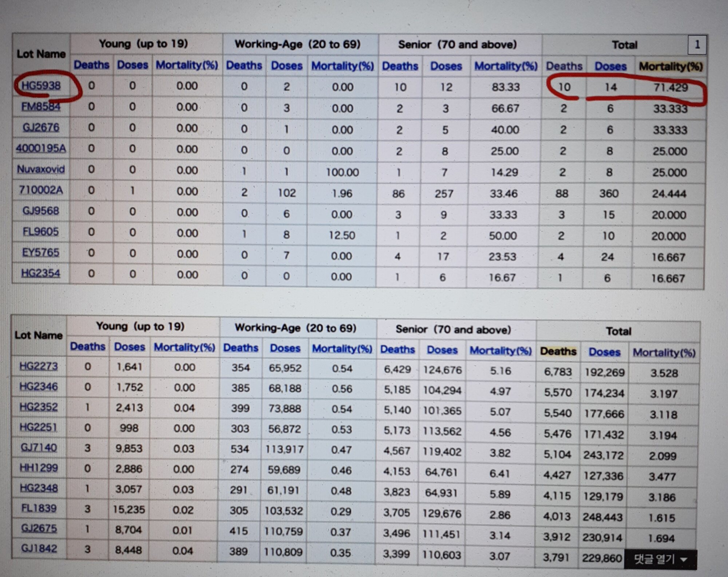This screenshot has height=577, width=728.
Task: Sort bottom table by Total Doses
Action: click(604, 352)
